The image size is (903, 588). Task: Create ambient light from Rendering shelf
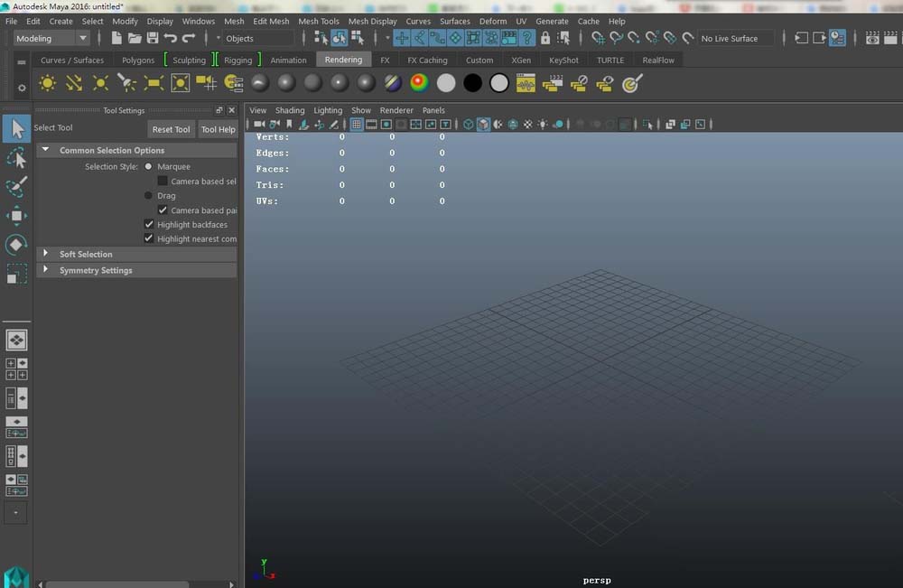[47, 83]
